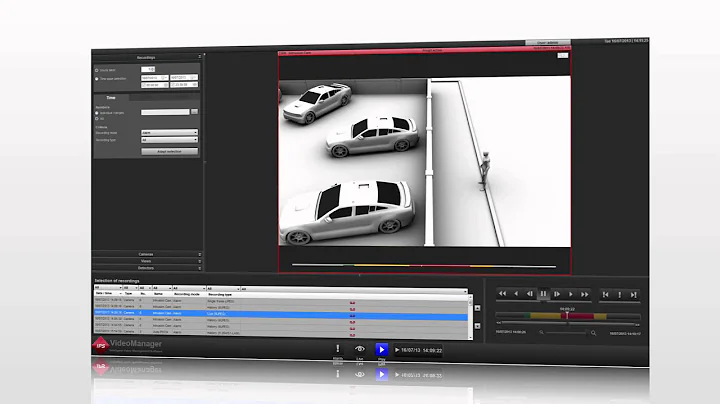Step one frame forward

pyautogui.click(x=557, y=294)
